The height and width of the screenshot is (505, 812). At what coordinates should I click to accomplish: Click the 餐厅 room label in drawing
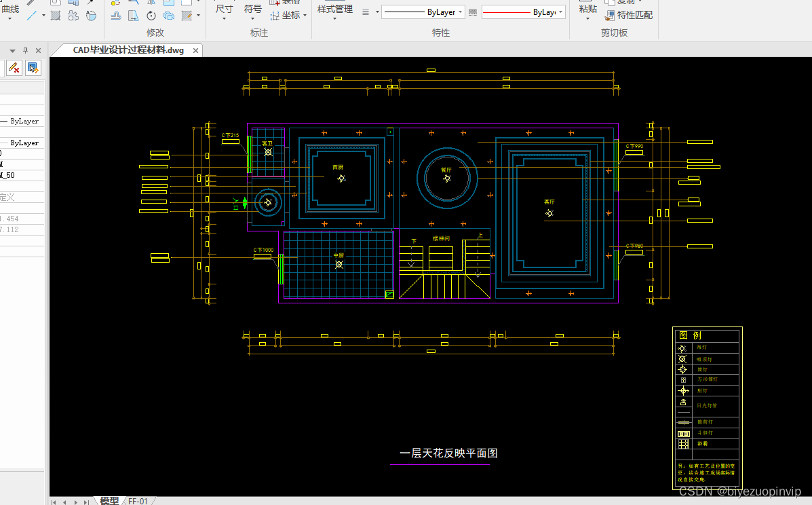pyautogui.click(x=446, y=170)
